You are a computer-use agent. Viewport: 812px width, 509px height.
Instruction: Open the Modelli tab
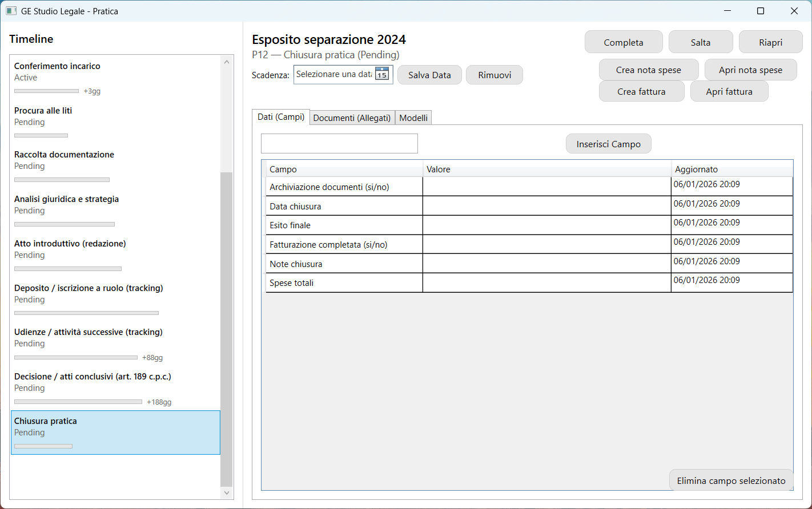(x=413, y=118)
